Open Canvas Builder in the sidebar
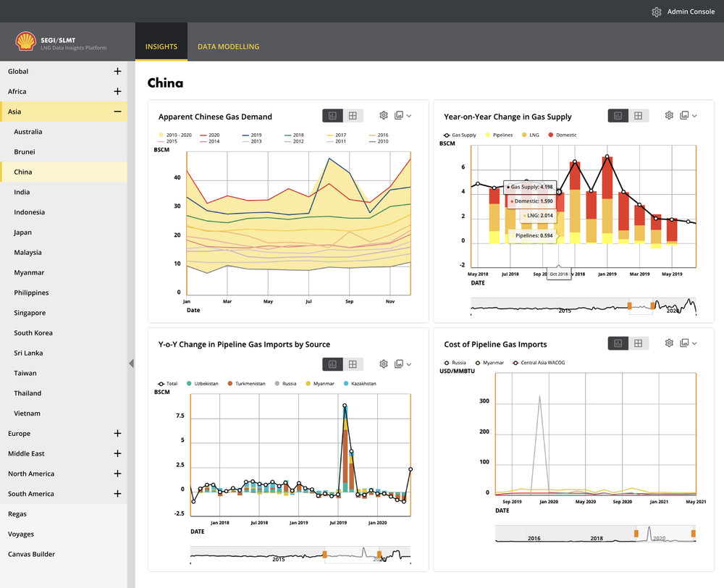The height and width of the screenshot is (588, 724). (31, 554)
